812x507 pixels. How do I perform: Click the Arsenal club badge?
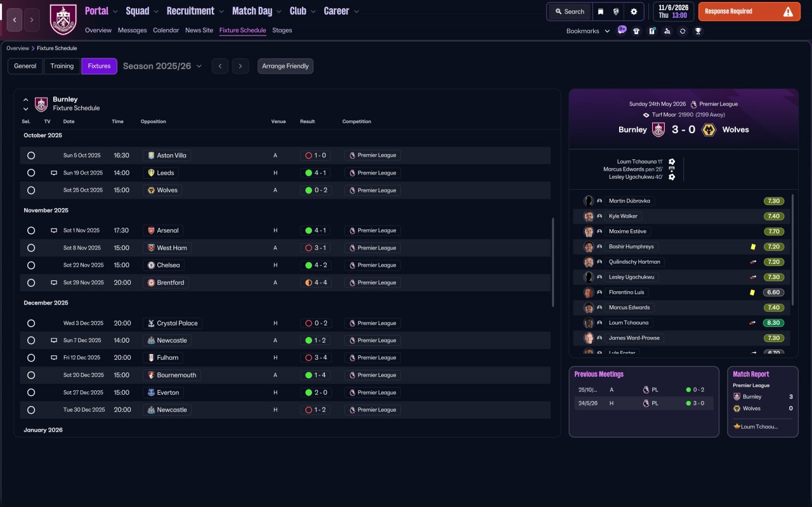coord(151,230)
